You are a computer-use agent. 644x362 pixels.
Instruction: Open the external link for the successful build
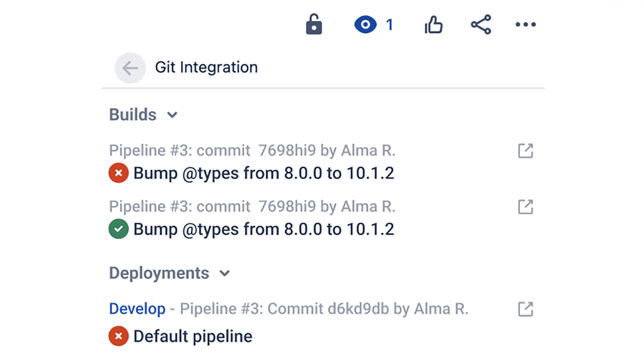click(525, 207)
